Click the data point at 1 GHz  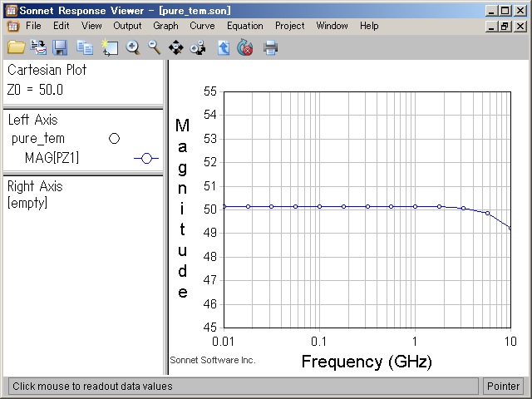(416, 207)
